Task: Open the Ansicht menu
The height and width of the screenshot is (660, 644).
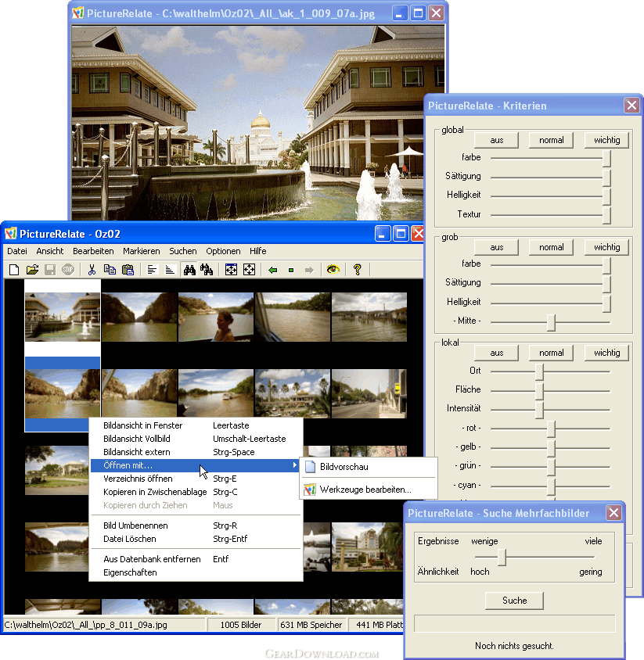Action: pos(50,251)
